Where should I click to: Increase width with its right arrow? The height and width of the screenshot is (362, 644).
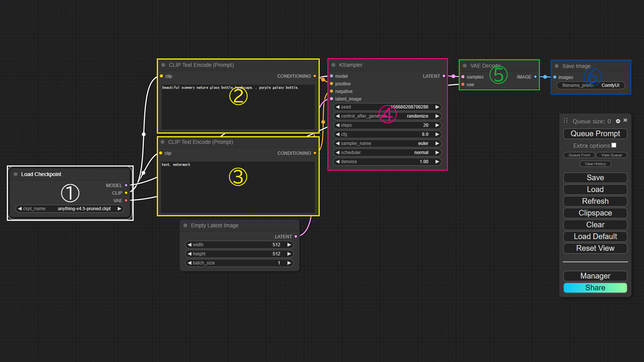[289, 245]
